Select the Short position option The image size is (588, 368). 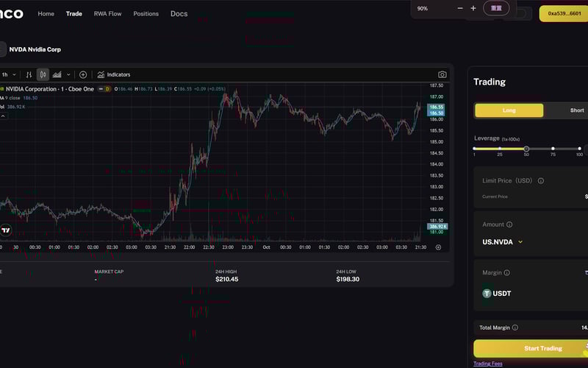point(577,110)
